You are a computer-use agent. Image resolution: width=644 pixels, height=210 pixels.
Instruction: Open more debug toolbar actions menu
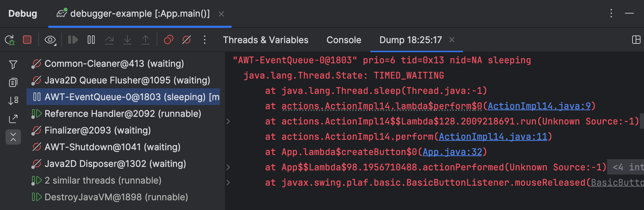tap(205, 40)
